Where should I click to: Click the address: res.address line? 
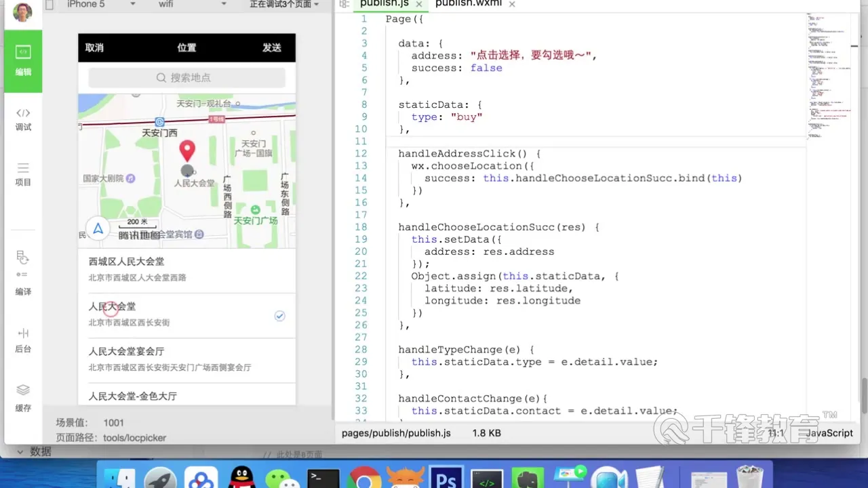(x=489, y=251)
